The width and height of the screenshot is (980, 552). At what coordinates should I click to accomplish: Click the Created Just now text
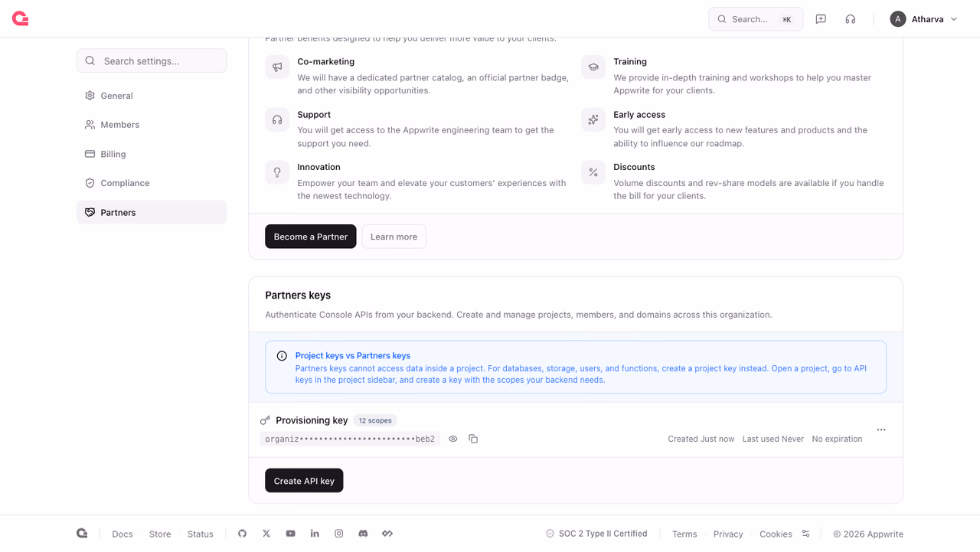701,439
